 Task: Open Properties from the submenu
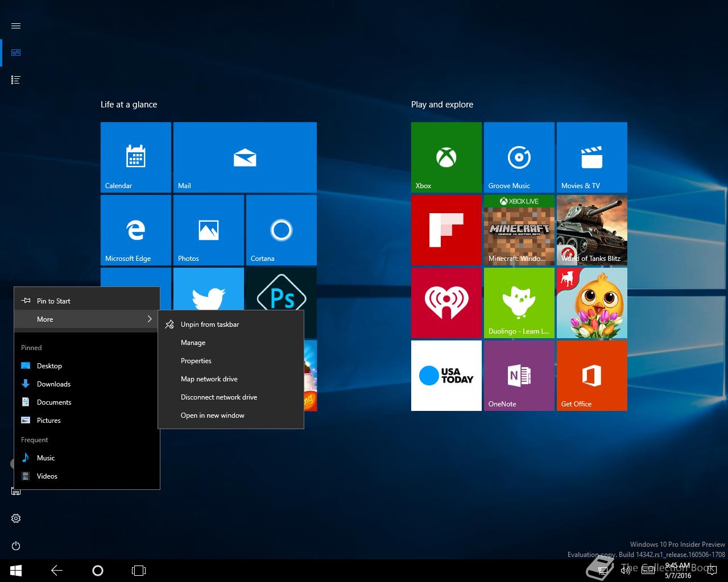231,361
